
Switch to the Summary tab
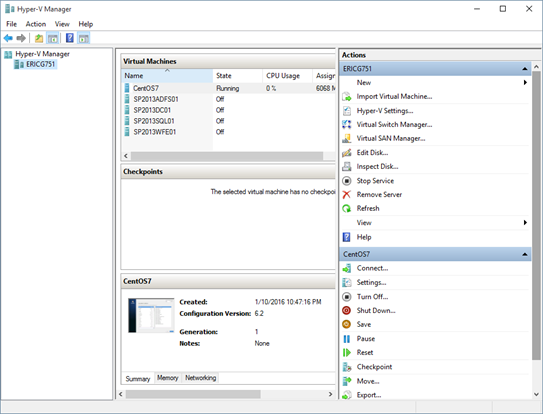(x=138, y=379)
